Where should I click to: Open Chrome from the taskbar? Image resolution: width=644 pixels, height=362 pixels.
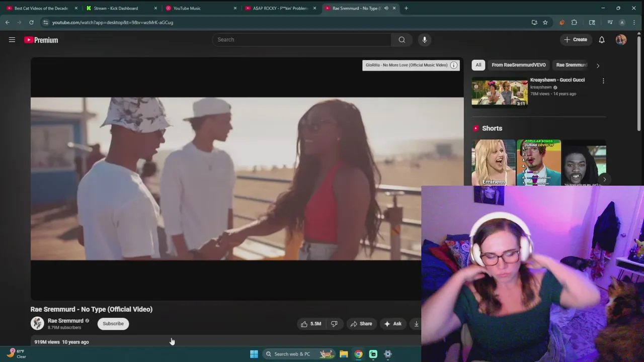(358, 354)
